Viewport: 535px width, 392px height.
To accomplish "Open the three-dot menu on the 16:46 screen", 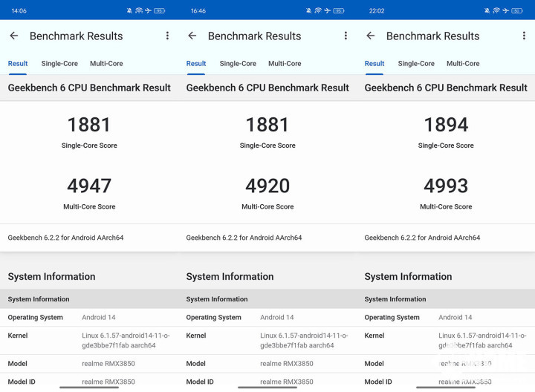I will tap(346, 36).
